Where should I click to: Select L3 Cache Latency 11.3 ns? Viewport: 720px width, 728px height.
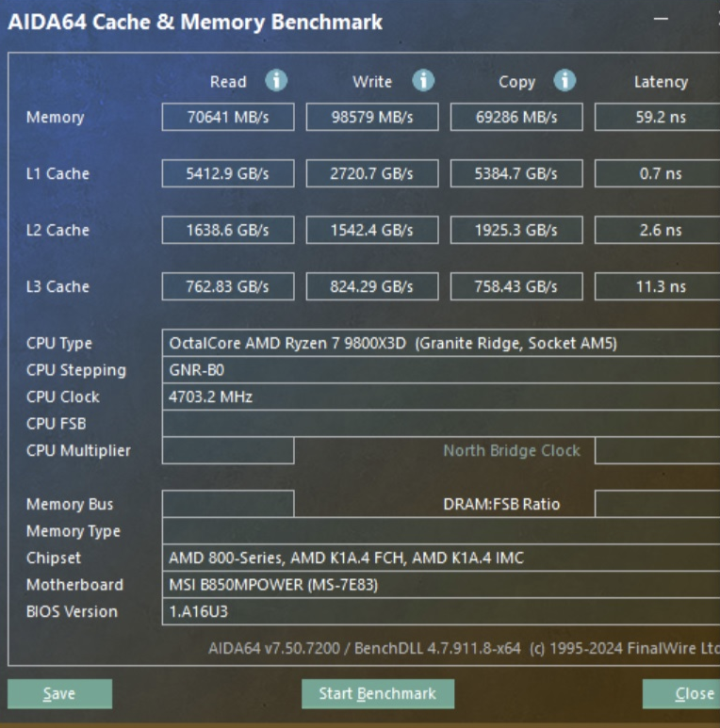[657, 286]
